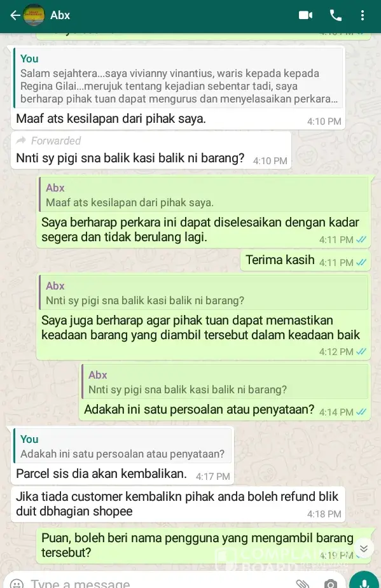Tap quoted 'Maaf ats kesilapan' in green bubble
The height and width of the screenshot is (588, 381).
(x=204, y=195)
